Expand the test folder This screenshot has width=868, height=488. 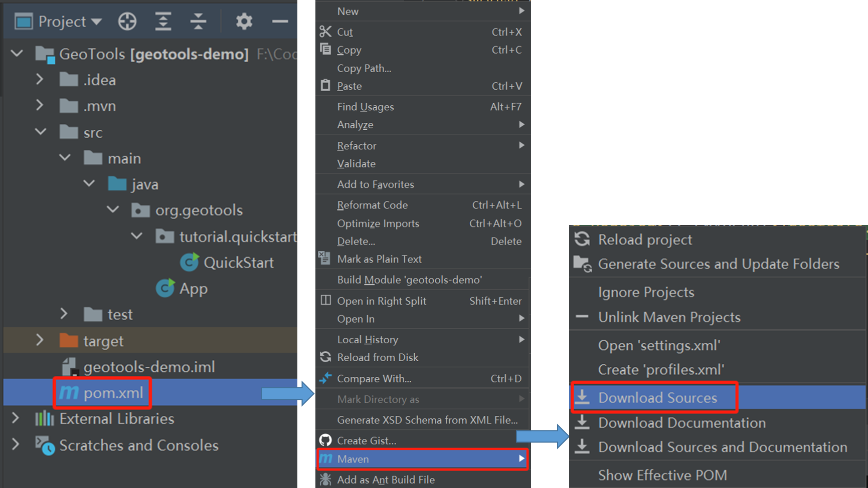coord(64,314)
